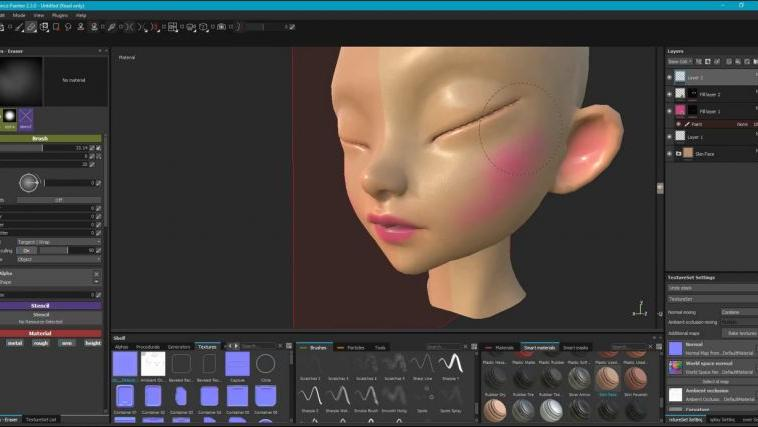Open the Plugins menu
This screenshot has width=758, height=427.
click(61, 16)
